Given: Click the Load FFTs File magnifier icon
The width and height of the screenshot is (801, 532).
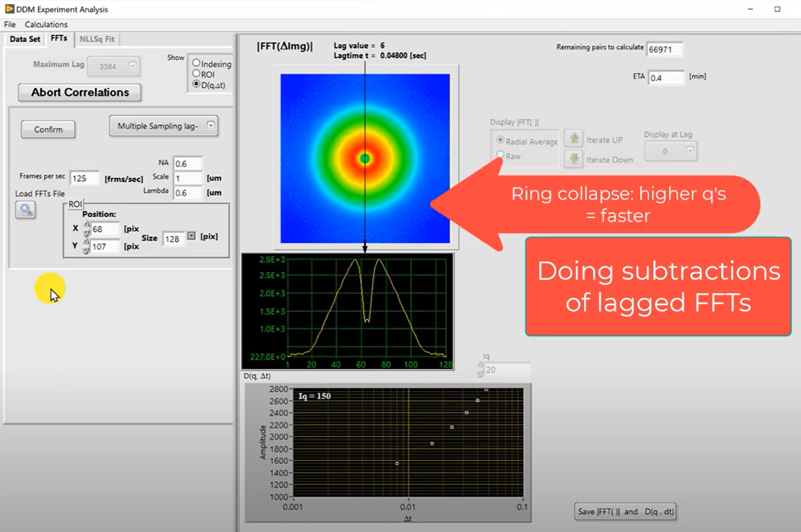Looking at the screenshot, I should pyautogui.click(x=26, y=210).
